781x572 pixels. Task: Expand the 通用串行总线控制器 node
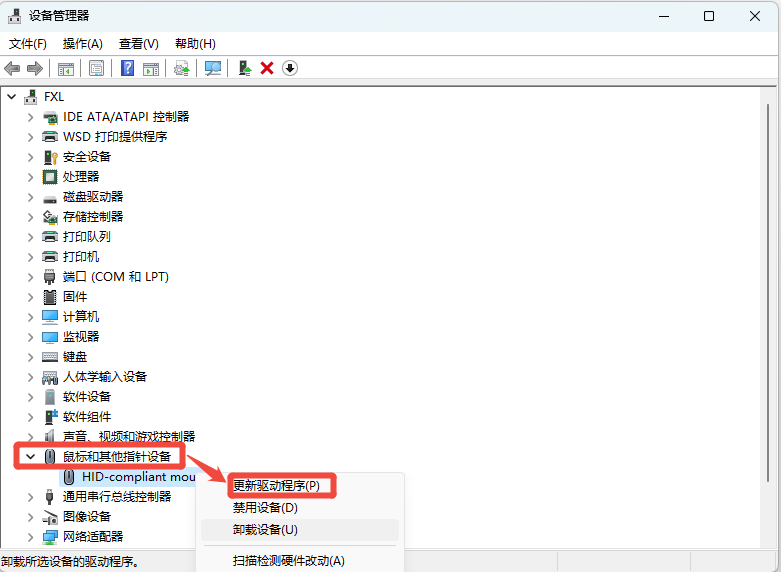(30, 497)
